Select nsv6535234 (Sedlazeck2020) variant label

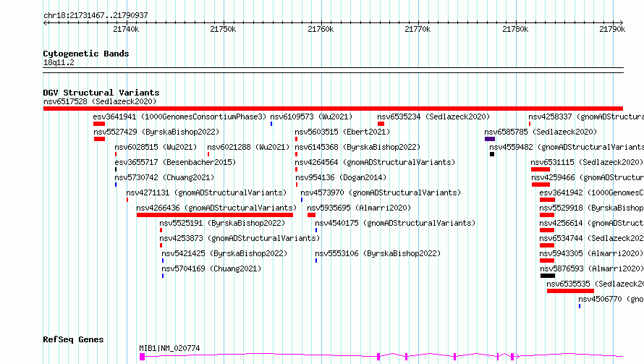(433, 117)
